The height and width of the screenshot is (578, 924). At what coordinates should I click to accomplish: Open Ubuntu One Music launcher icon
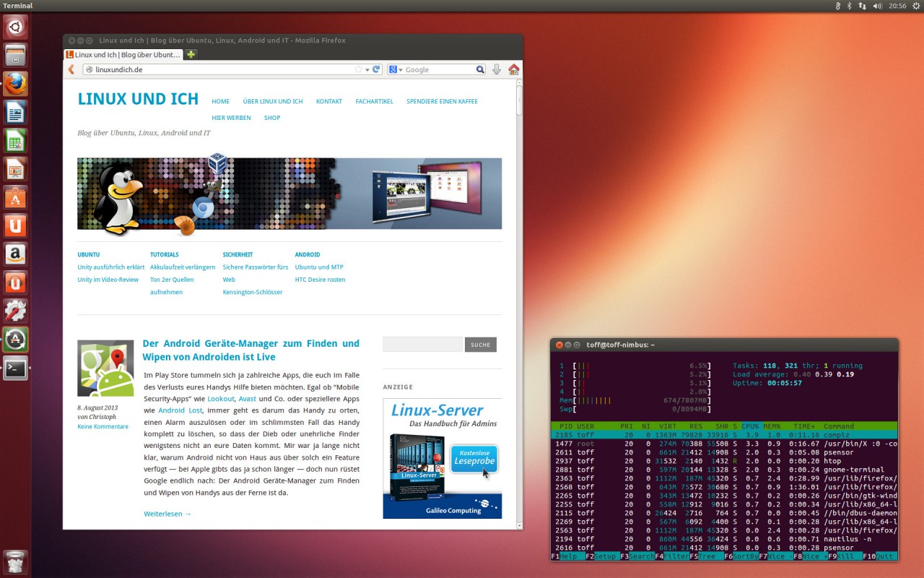15,282
